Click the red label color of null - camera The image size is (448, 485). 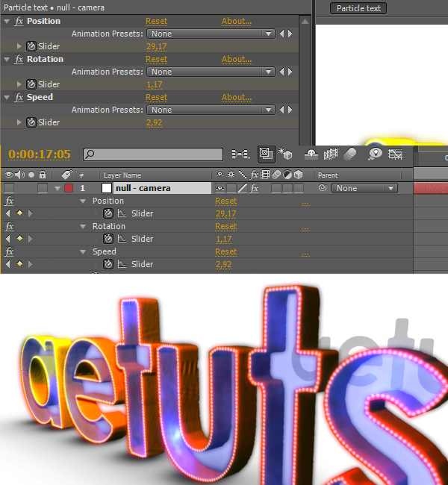click(x=69, y=188)
